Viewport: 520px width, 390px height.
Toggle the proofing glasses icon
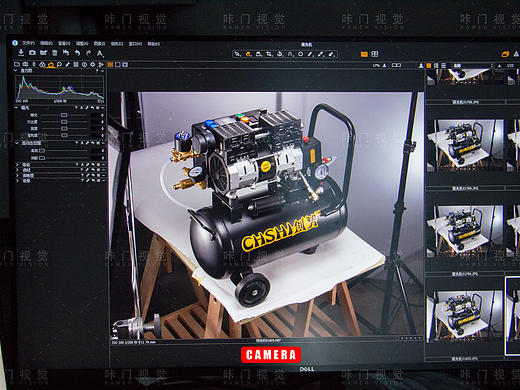396,65
